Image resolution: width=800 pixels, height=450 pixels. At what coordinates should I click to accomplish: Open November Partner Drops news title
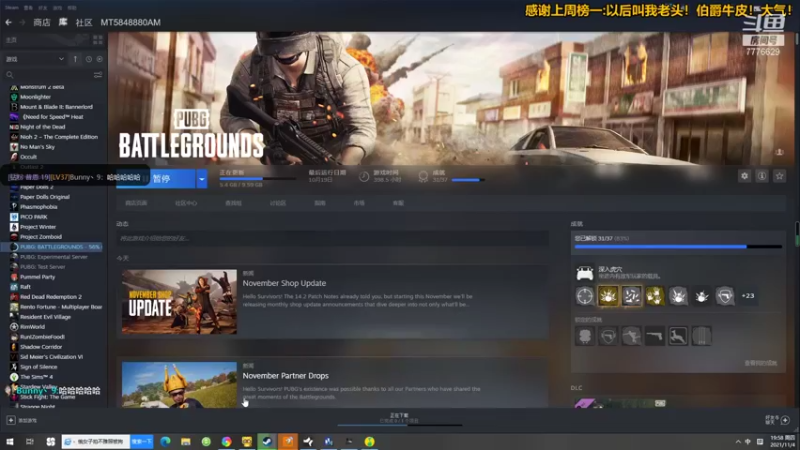click(286, 376)
